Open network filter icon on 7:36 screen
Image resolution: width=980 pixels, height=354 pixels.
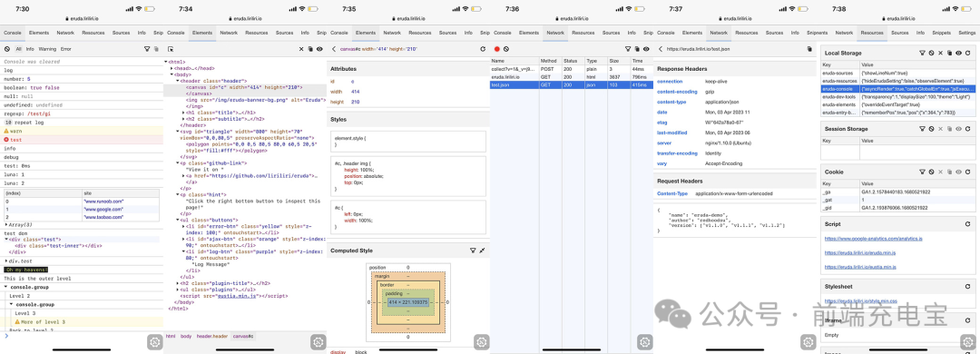pos(628,48)
